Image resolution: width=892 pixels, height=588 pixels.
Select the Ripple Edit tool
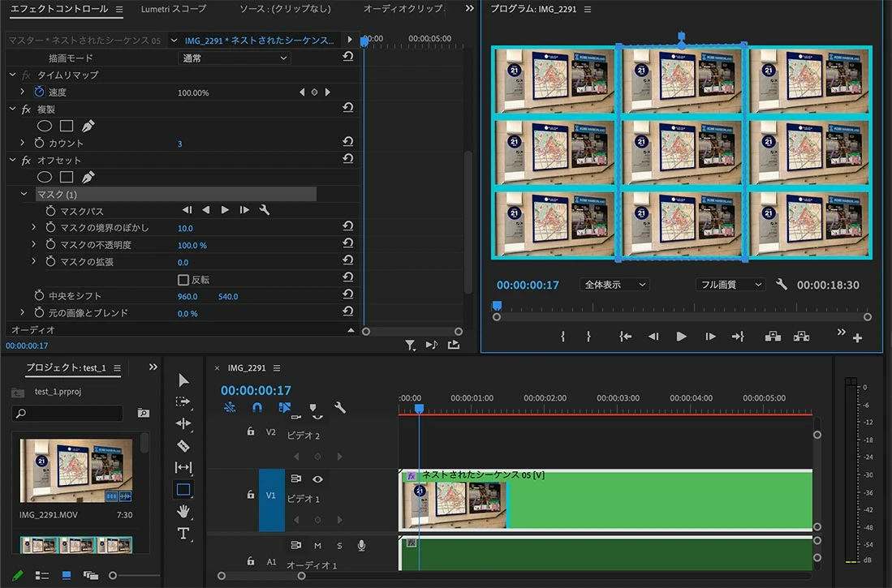pyautogui.click(x=183, y=423)
